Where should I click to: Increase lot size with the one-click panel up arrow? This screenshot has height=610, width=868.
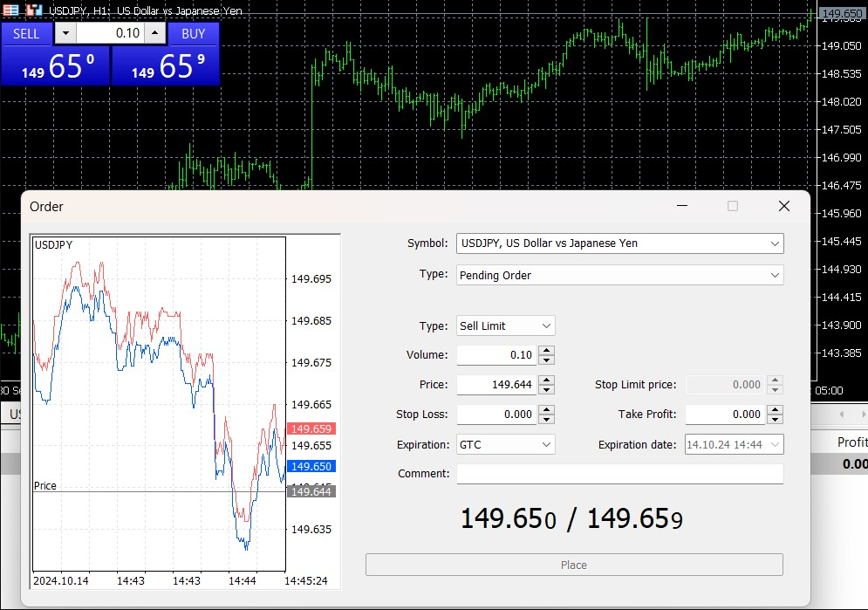tap(155, 33)
